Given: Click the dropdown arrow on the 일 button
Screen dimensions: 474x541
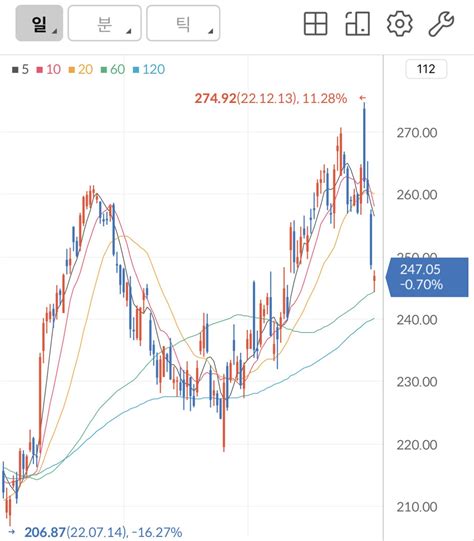Looking at the screenshot, I should 55,32.
